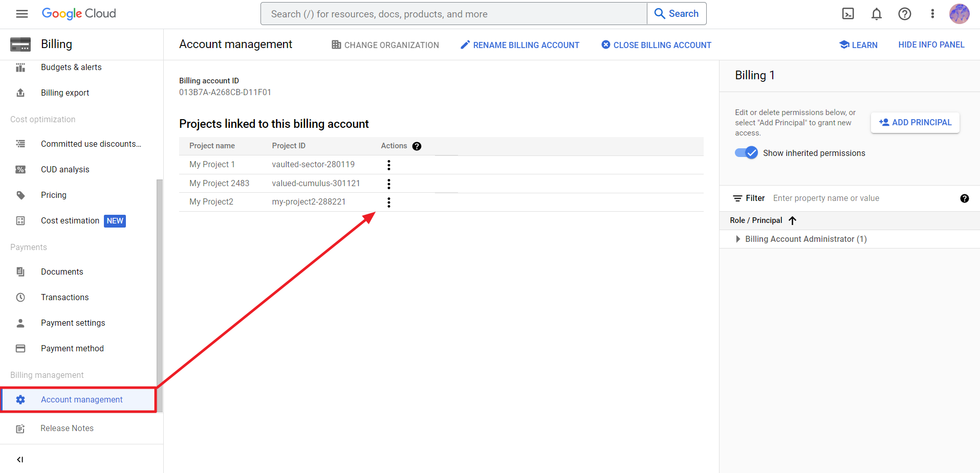Click the Cost estimation calculator icon
The width and height of the screenshot is (980, 473).
(20, 220)
